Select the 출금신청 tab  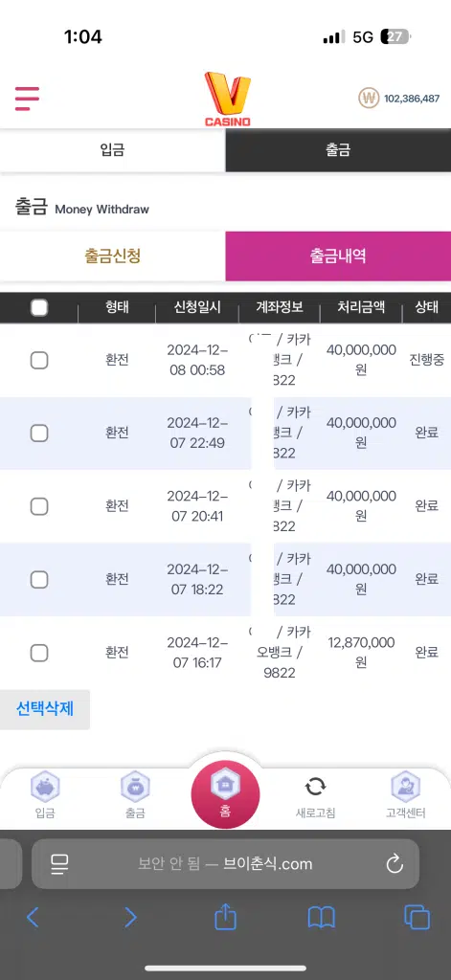tap(113, 256)
